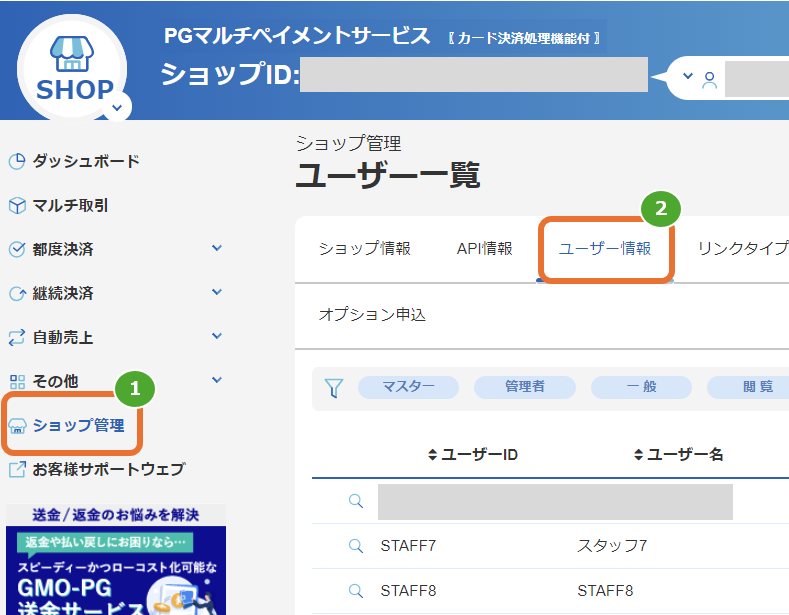Select 自動売上 in the sidebar
Image resolution: width=789 pixels, height=615 pixels.
63,337
